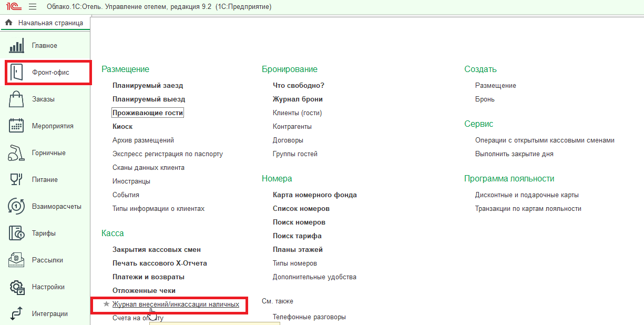The height and width of the screenshot is (325, 644).
Task: Open Карта номерного фонда
Action: 315,195
